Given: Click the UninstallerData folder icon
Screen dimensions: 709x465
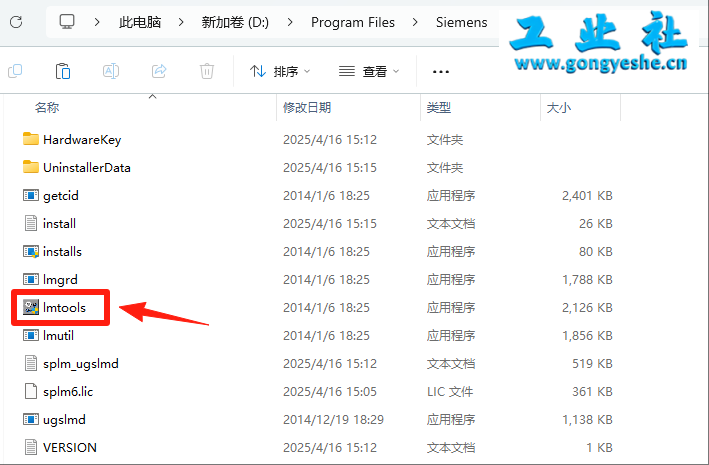Looking at the screenshot, I should (31, 167).
